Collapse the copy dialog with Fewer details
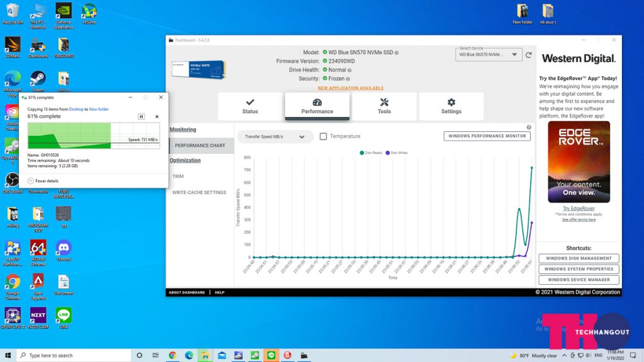 click(x=43, y=181)
